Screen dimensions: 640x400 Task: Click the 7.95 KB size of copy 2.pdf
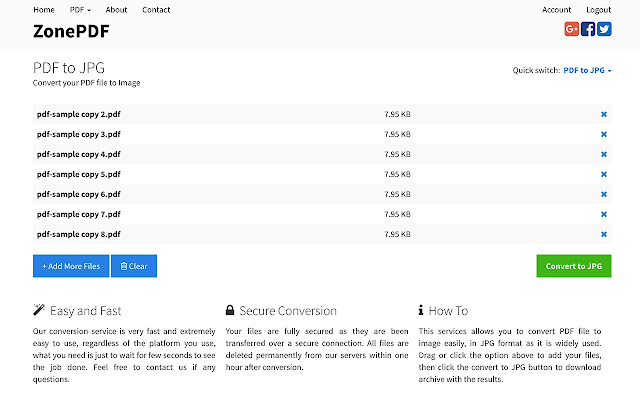tap(397, 114)
